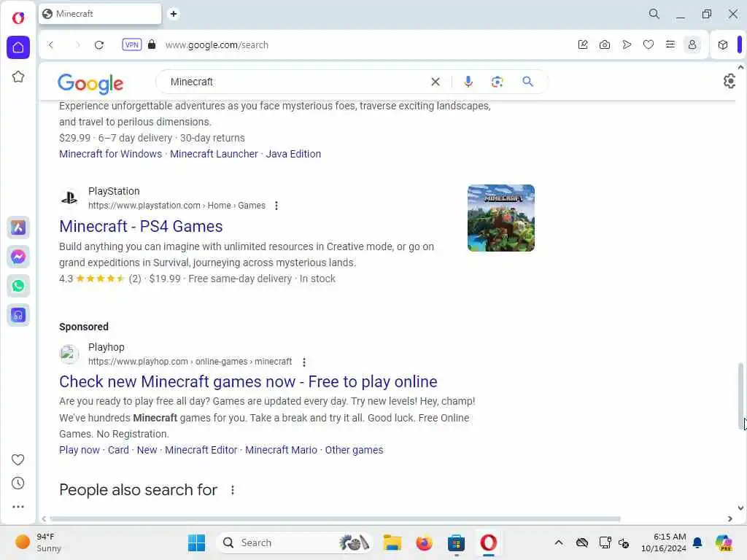Open Playhop ad options three dots
747x560 pixels.
tap(304, 362)
